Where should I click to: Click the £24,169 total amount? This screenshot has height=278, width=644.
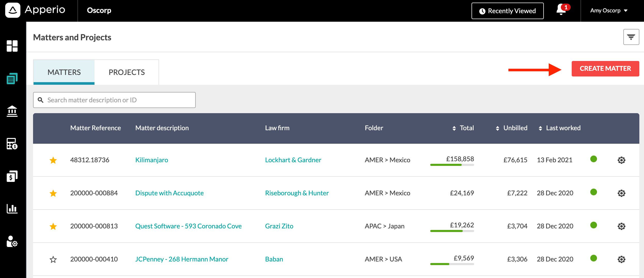click(462, 193)
